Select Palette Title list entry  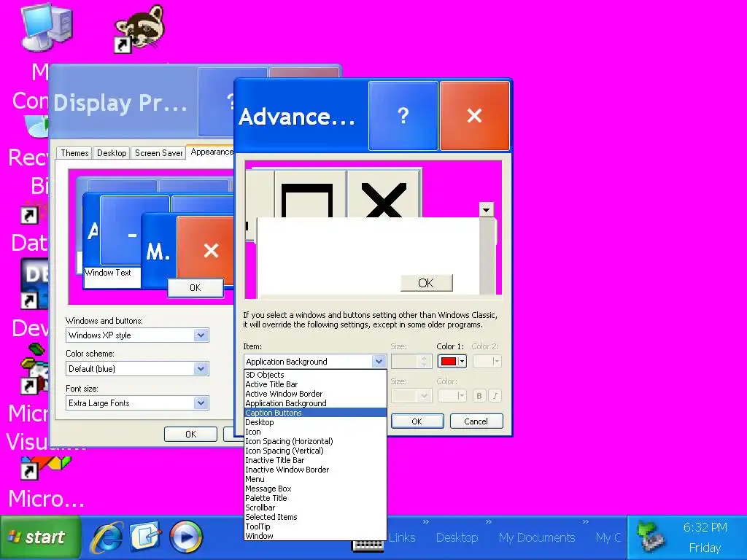(315, 499)
